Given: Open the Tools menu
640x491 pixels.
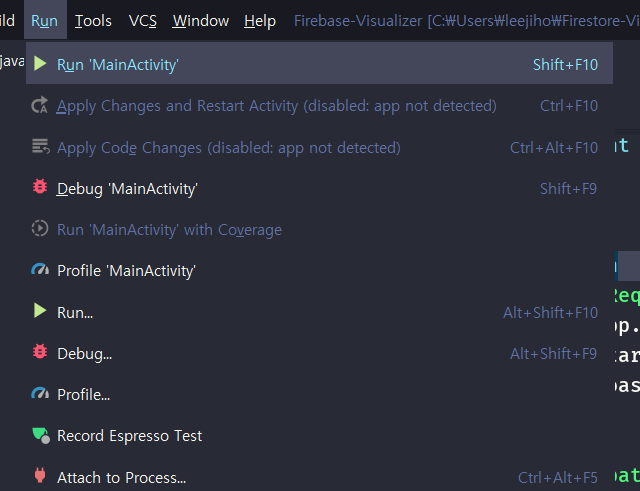Looking at the screenshot, I should coord(93,21).
